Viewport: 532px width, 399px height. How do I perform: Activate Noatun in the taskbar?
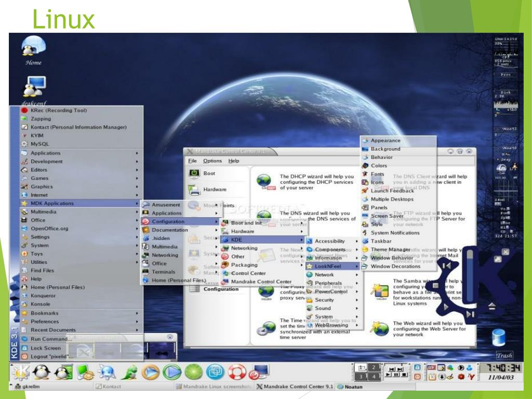pos(376,387)
